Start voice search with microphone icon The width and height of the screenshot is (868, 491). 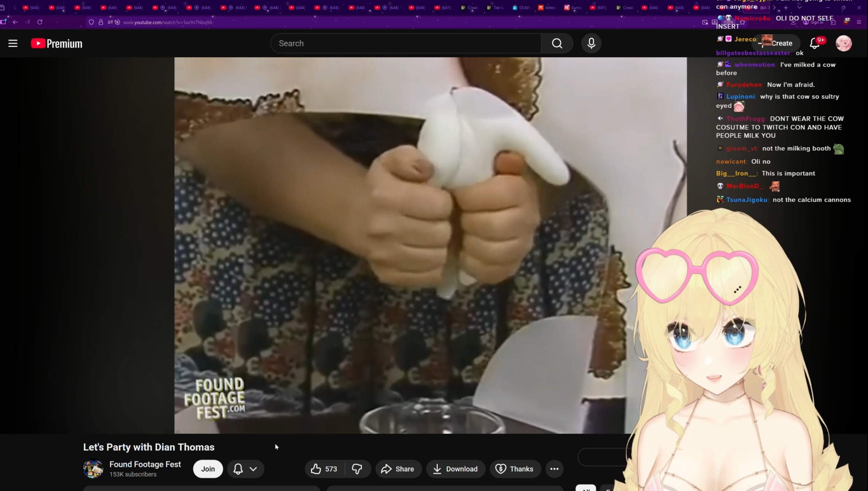(591, 43)
